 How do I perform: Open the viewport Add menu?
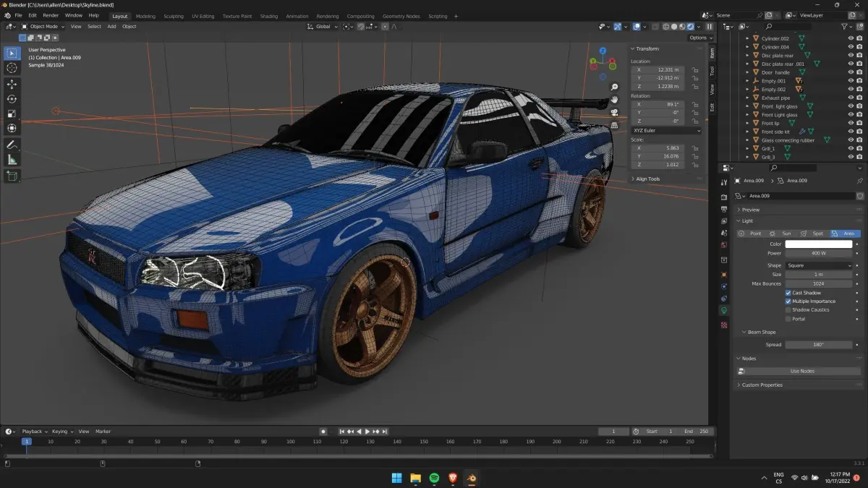(111, 27)
